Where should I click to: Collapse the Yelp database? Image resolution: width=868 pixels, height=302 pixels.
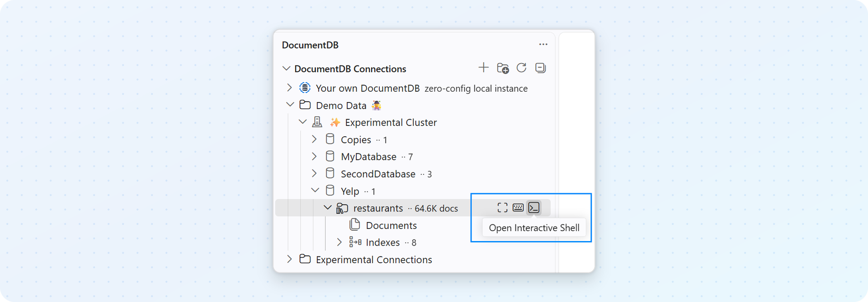click(x=315, y=190)
